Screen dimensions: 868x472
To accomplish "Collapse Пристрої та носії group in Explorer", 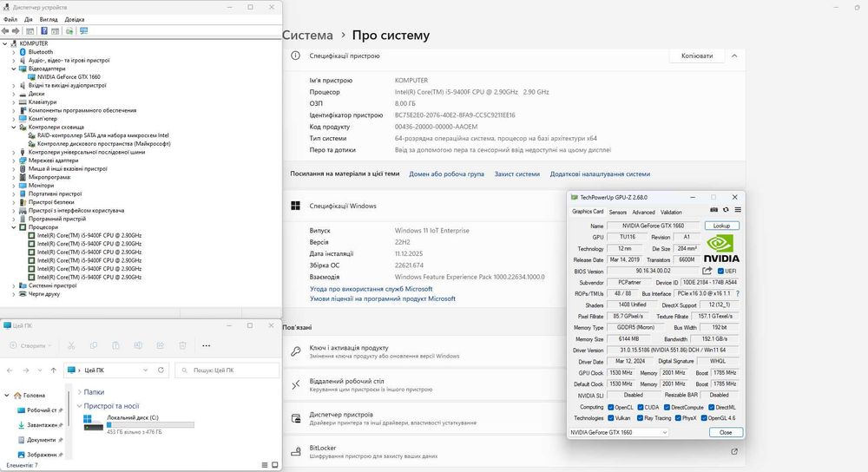I will 80,405.
